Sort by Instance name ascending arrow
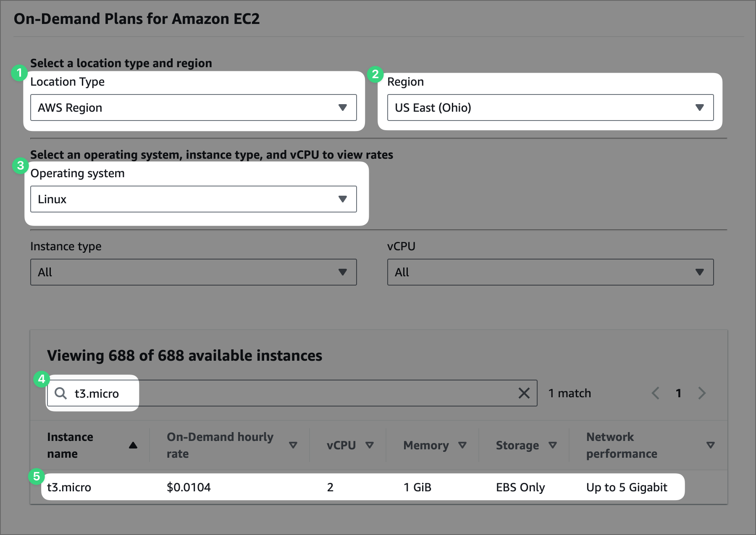Image resolution: width=756 pixels, height=535 pixels. pyautogui.click(x=133, y=445)
